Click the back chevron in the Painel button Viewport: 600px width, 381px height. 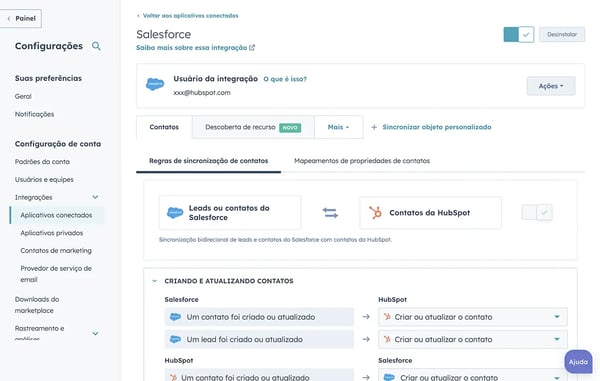(x=9, y=18)
